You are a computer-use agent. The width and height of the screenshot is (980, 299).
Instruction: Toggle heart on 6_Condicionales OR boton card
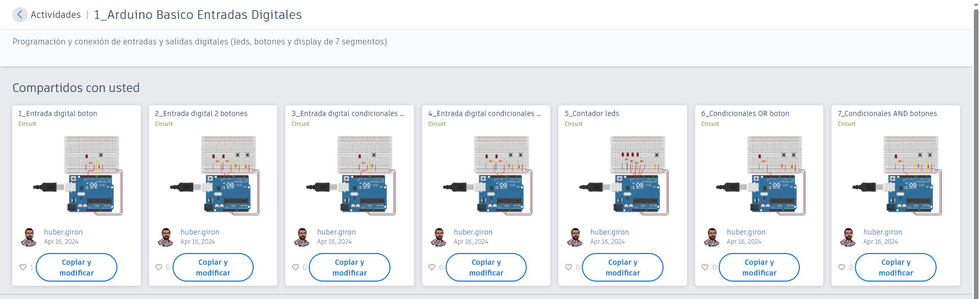coord(705,267)
